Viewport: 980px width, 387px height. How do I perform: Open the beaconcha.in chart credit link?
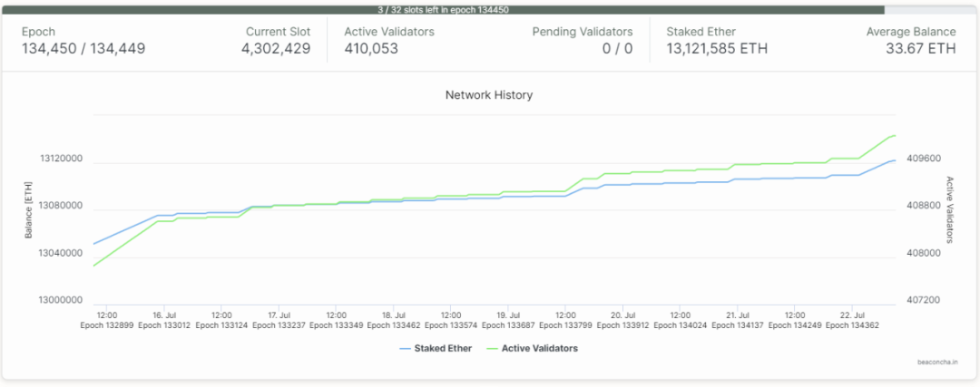tap(937, 362)
